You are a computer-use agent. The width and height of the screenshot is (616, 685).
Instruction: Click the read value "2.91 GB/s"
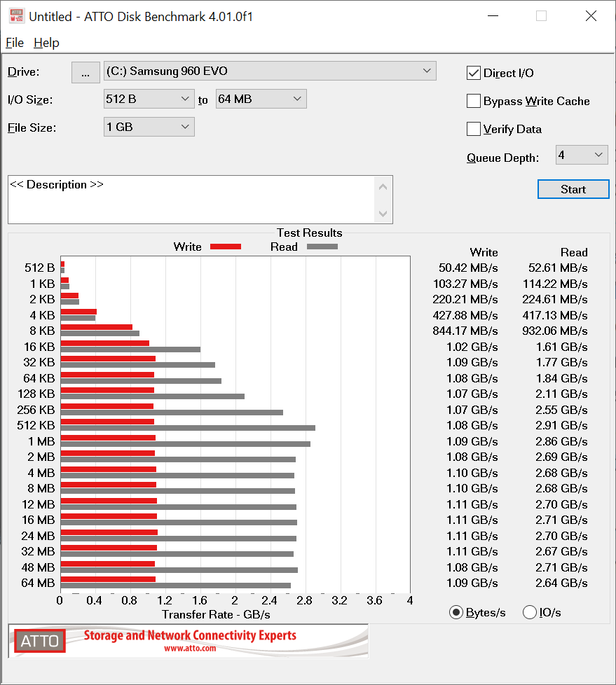coord(562,425)
